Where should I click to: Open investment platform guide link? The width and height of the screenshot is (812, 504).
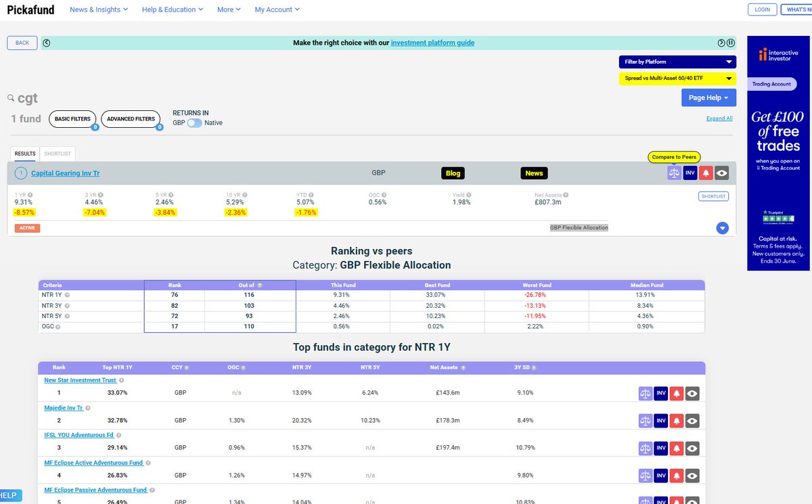(x=432, y=43)
